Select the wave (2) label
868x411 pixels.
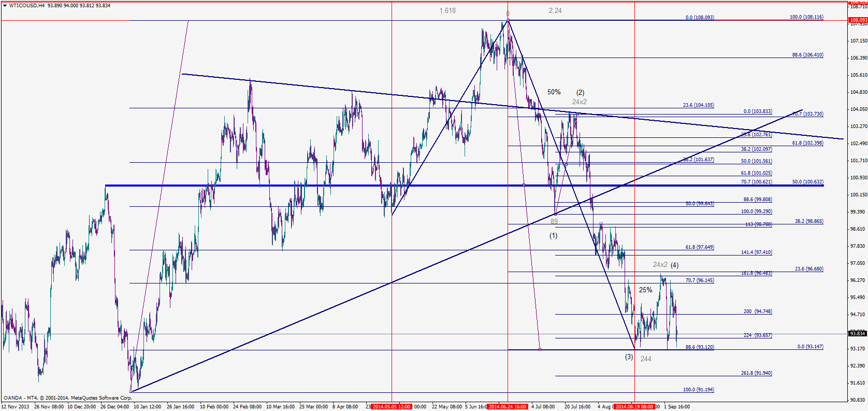(581, 92)
